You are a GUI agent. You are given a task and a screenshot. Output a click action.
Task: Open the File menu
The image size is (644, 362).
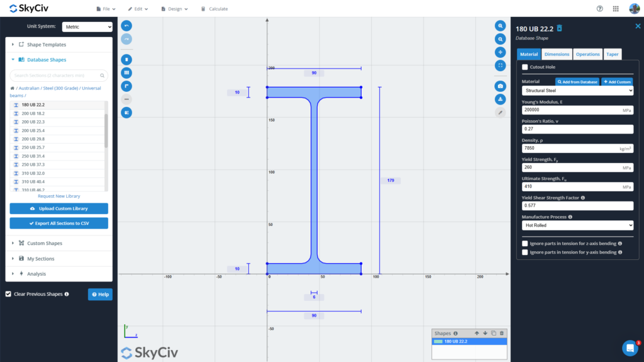coord(106,9)
